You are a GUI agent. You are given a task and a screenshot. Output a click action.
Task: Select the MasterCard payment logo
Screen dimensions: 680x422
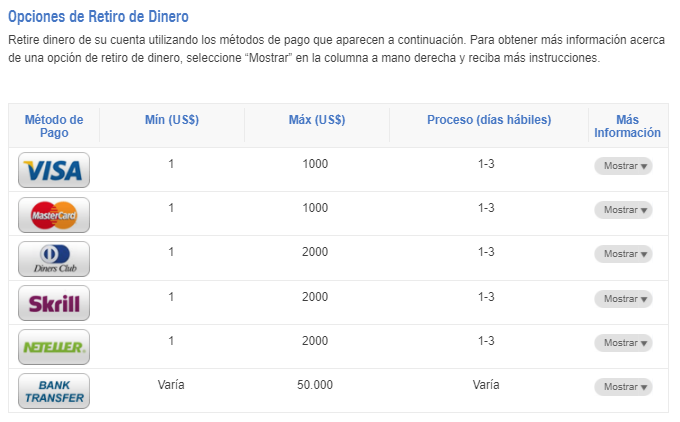[54, 214]
